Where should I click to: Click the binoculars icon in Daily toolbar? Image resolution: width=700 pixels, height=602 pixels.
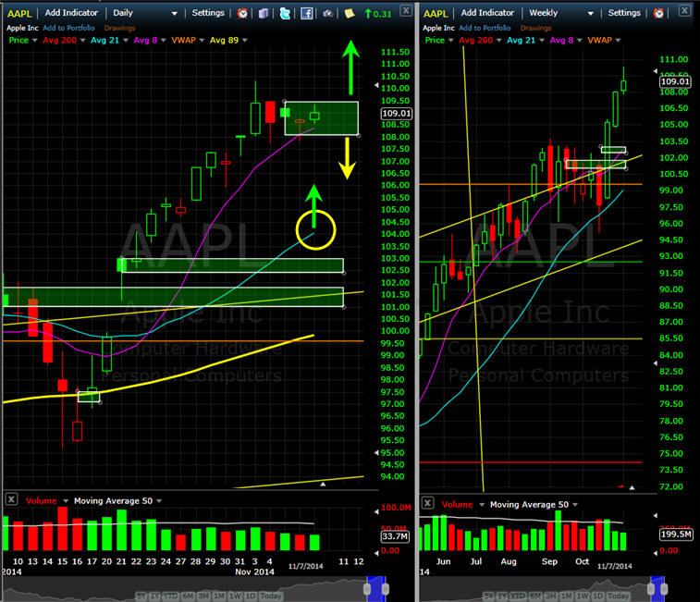click(327, 13)
